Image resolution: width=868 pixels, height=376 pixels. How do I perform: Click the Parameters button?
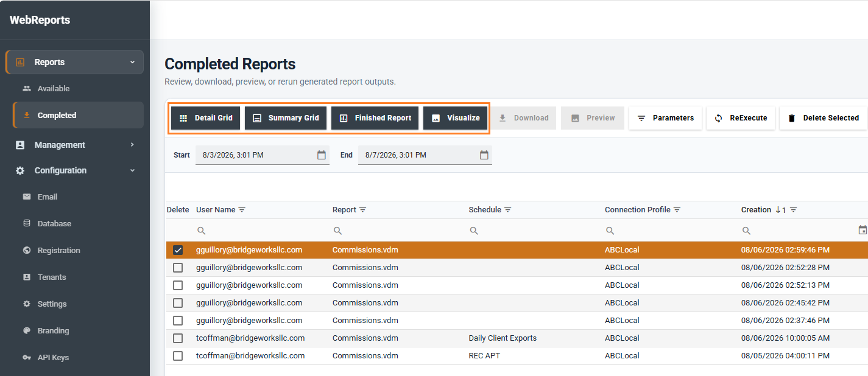click(x=666, y=118)
